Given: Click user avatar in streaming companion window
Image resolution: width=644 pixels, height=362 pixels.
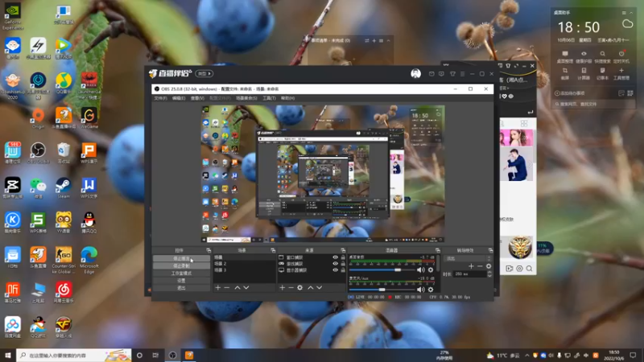Looking at the screenshot, I should point(415,73).
